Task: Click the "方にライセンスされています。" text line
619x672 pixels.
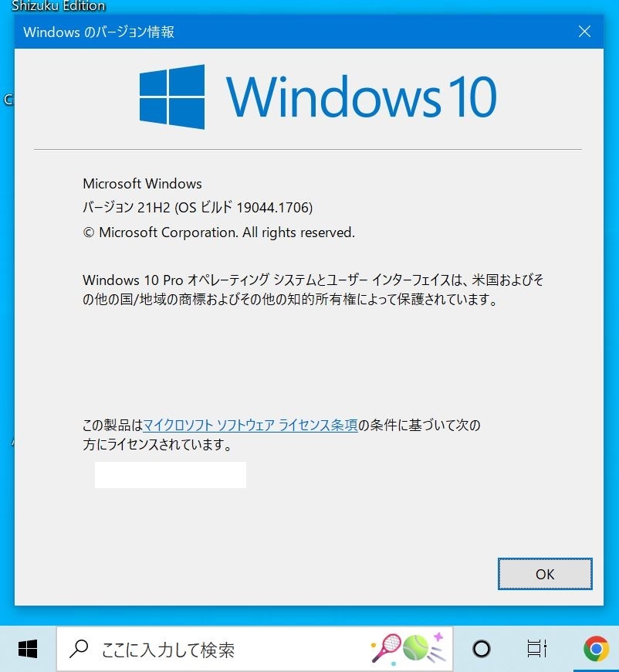Action: coord(157,444)
